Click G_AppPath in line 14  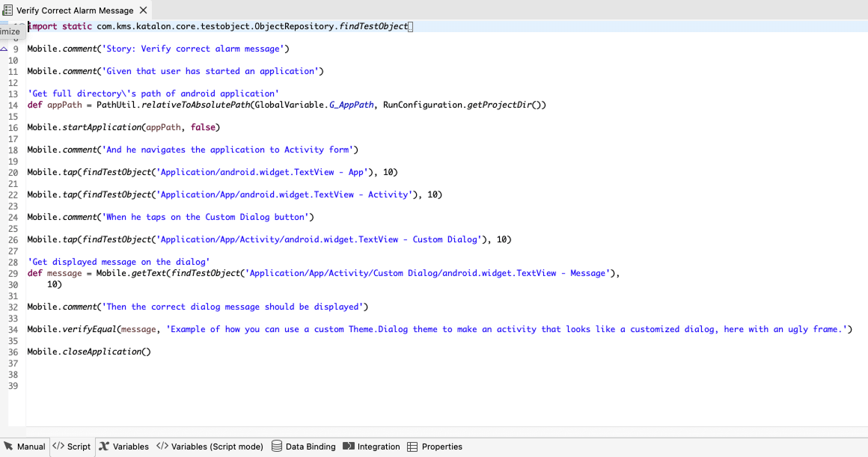coord(352,105)
